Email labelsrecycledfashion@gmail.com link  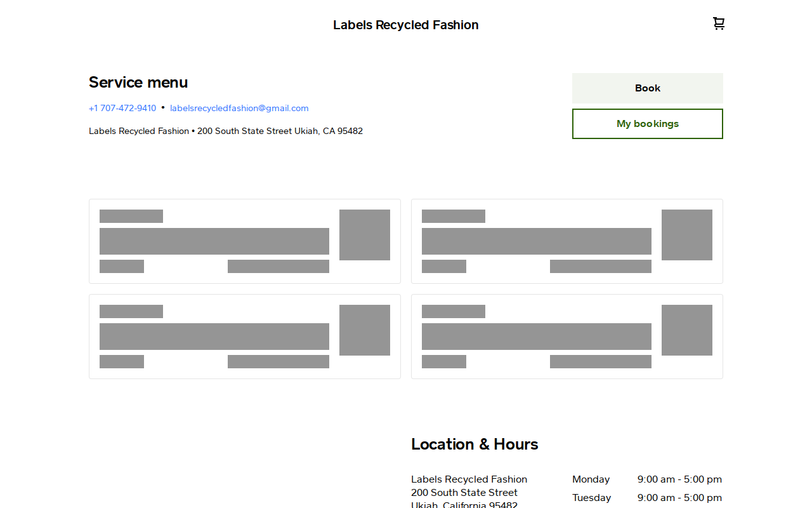tap(239, 108)
